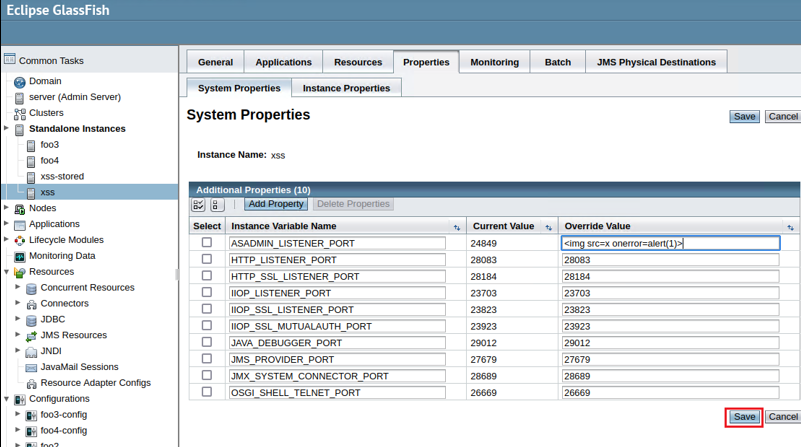Collapse the Resources tree node
The width and height of the screenshot is (801, 447).
point(6,271)
